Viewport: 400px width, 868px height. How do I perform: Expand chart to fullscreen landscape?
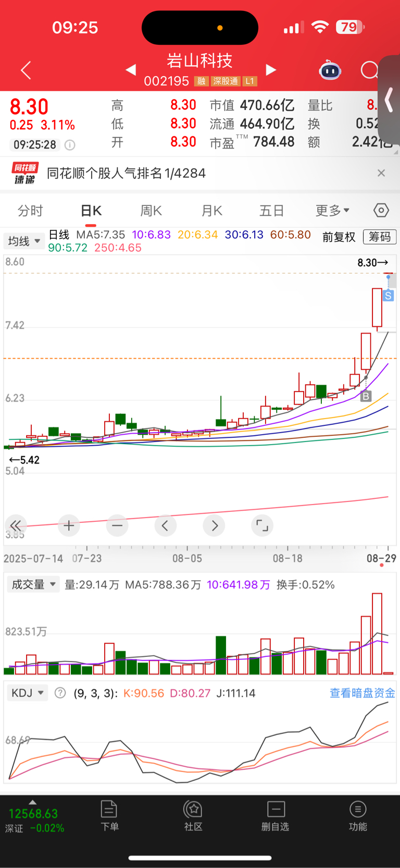(262, 525)
